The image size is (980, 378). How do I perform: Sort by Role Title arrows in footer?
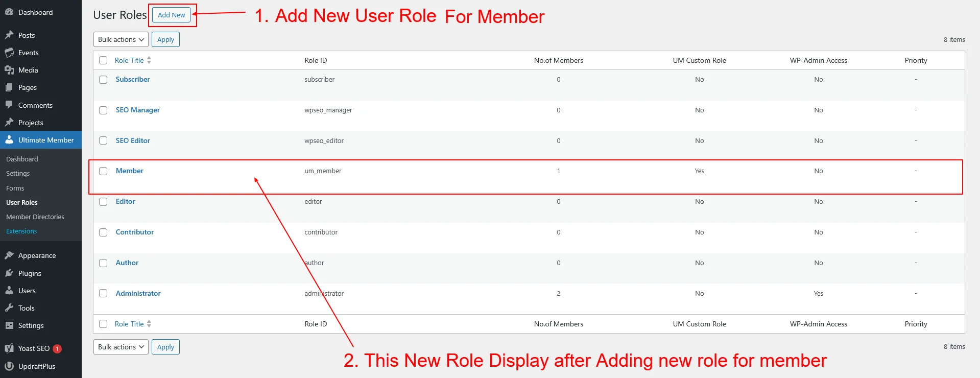[149, 324]
